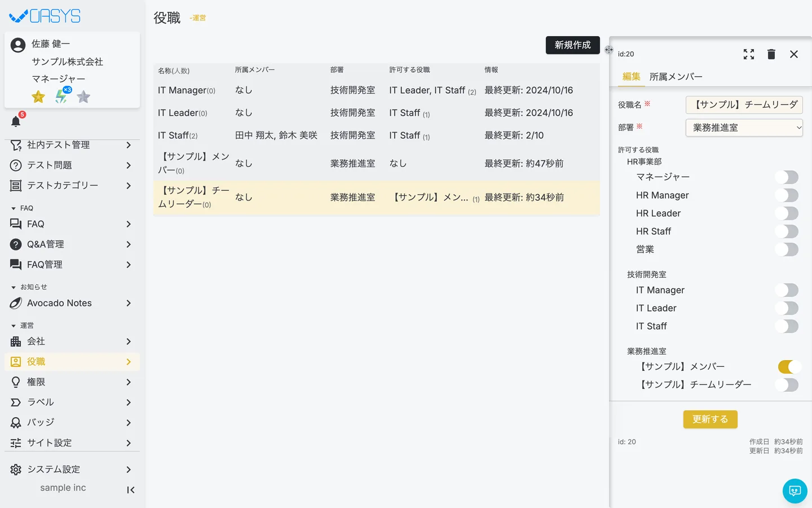Click the gold star badge icon
Screen dimensions: 812x508
click(38, 97)
